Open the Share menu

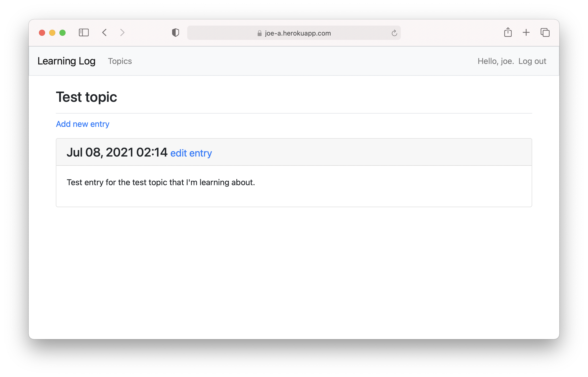(x=508, y=32)
